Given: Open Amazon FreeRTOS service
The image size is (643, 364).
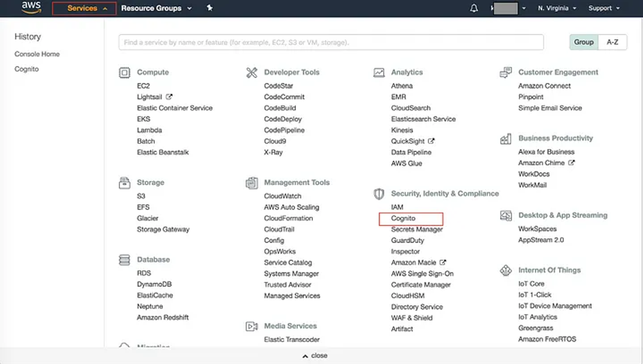Looking at the screenshot, I should click(x=547, y=339).
